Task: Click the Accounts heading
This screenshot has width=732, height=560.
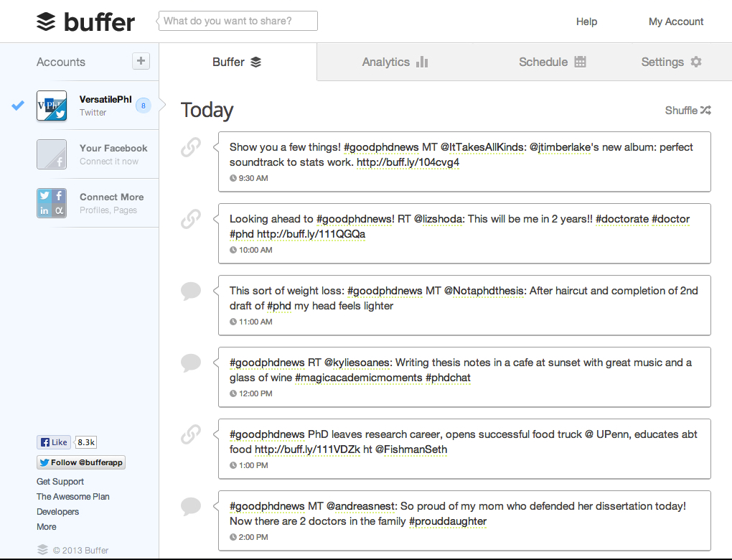Action: (x=61, y=62)
